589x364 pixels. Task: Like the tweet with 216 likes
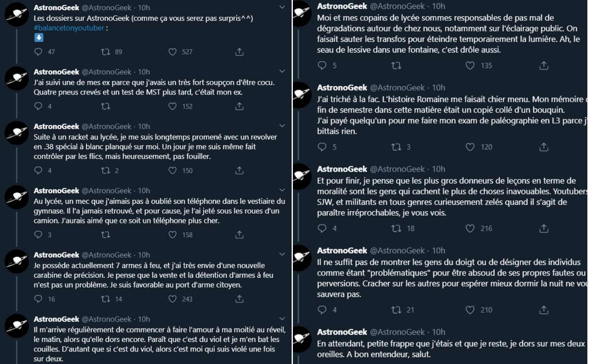(x=470, y=228)
